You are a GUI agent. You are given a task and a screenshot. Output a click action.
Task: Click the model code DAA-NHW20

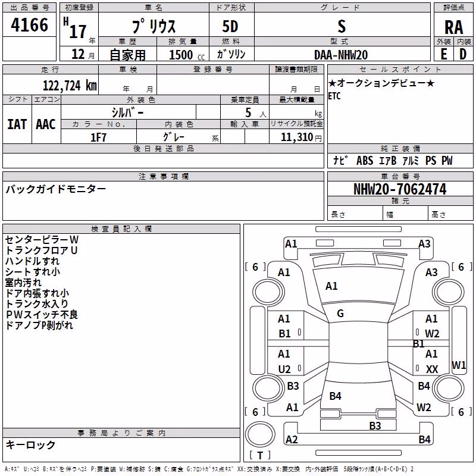(341, 55)
